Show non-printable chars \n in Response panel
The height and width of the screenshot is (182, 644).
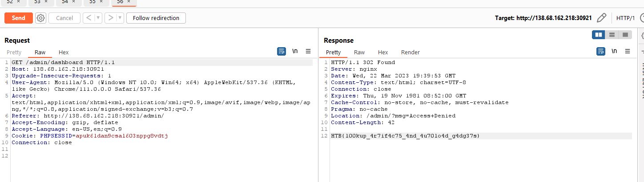[614, 52]
